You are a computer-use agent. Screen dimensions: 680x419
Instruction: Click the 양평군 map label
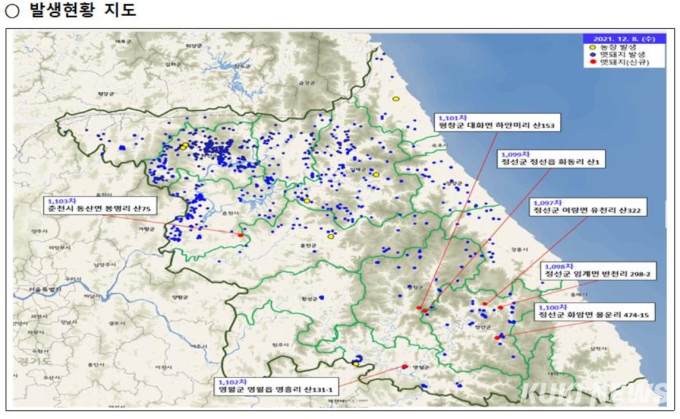(x=180, y=297)
